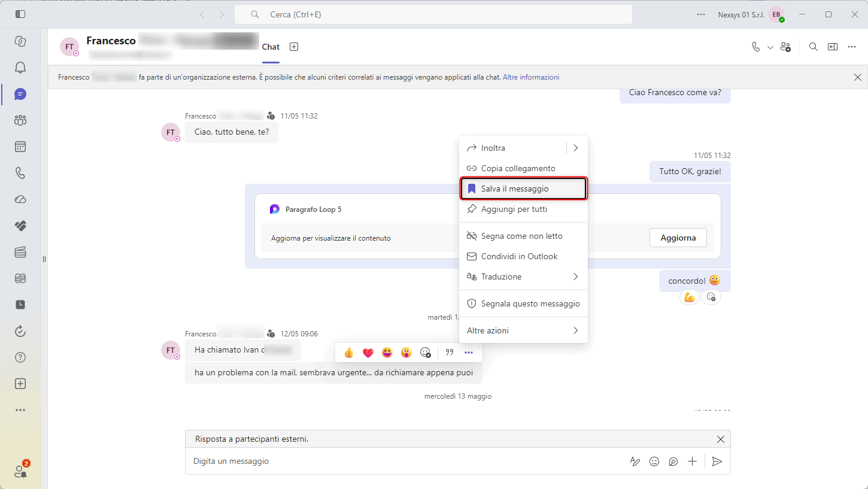
Task: Open the text formatting icon in compose box
Action: click(x=635, y=461)
